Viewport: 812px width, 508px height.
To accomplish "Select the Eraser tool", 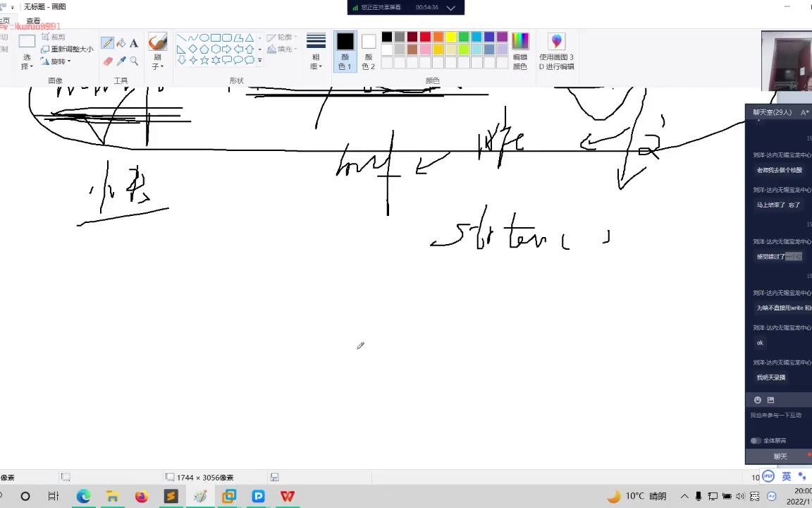I will coord(108,61).
